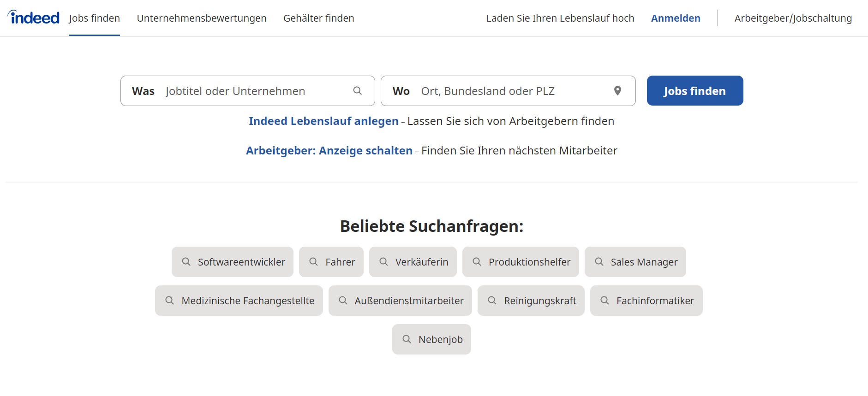Click the search icon beside Fahrer
Image resolution: width=868 pixels, height=396 pixels.
click(313, 262)
